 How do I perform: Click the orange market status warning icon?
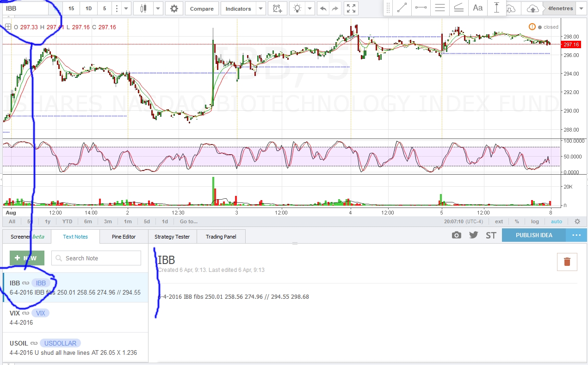point(532,27)
